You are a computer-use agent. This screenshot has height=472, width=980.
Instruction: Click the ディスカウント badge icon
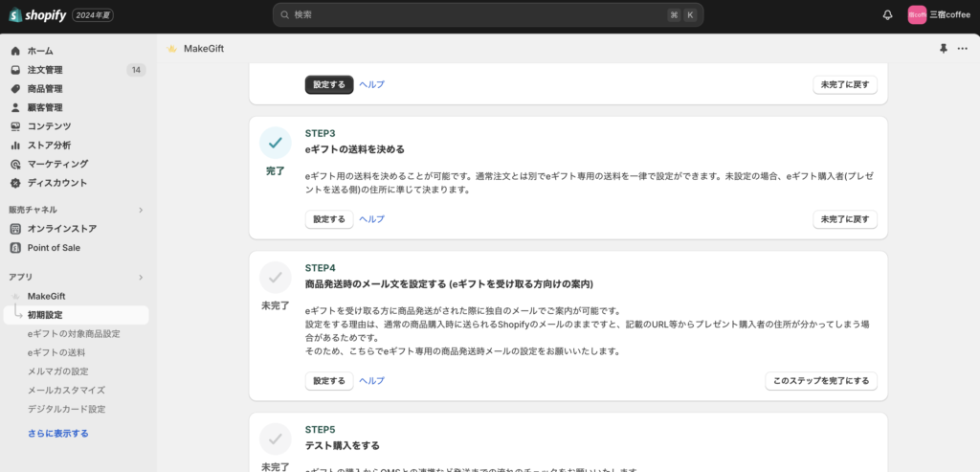click(x=15, y=183)
